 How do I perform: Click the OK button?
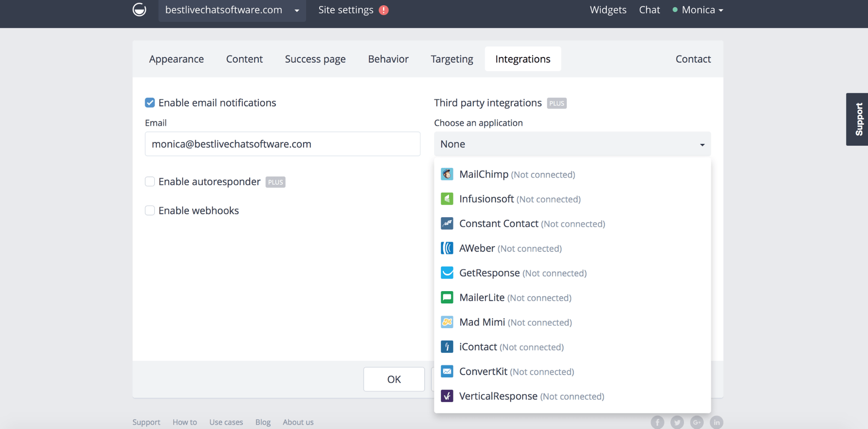click(x=394, y=379)
